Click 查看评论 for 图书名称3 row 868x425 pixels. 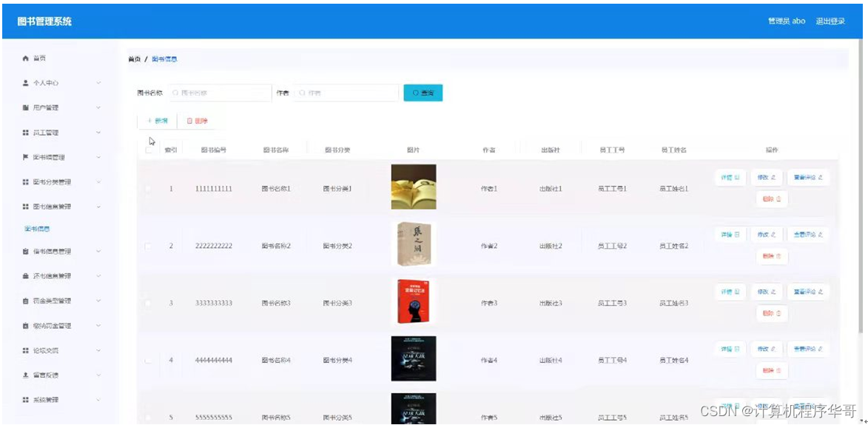tap(808, 292)
